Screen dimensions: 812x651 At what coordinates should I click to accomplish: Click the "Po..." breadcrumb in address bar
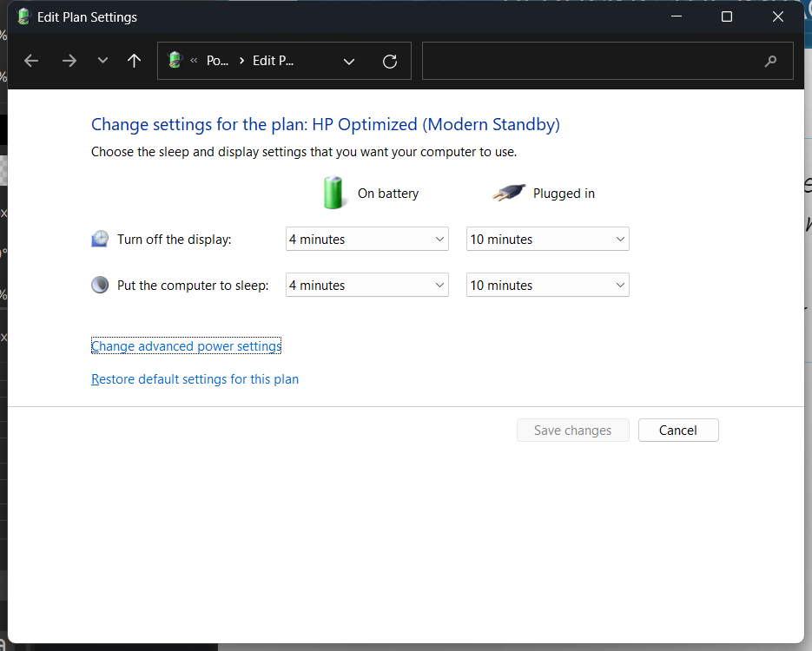click(217, 61)
